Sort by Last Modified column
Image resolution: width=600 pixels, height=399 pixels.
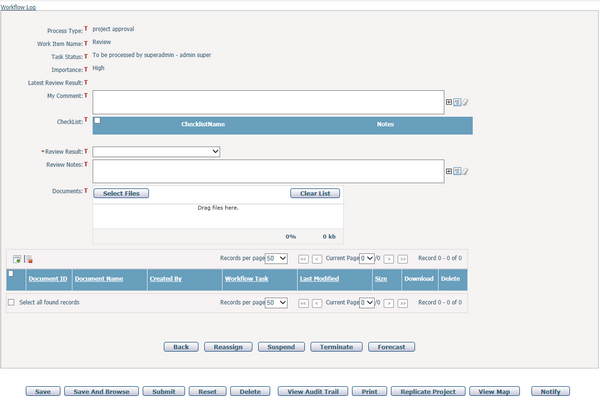pos(319,278)
